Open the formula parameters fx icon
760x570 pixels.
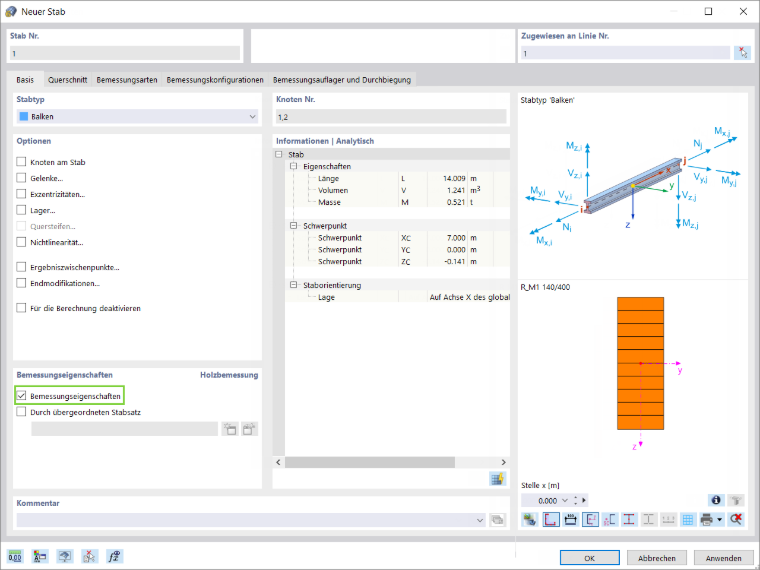pos(114,556)
